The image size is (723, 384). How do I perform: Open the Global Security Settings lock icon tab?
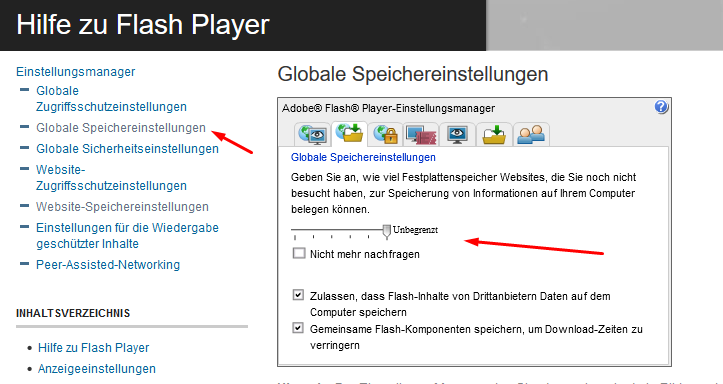pos(385,134)
